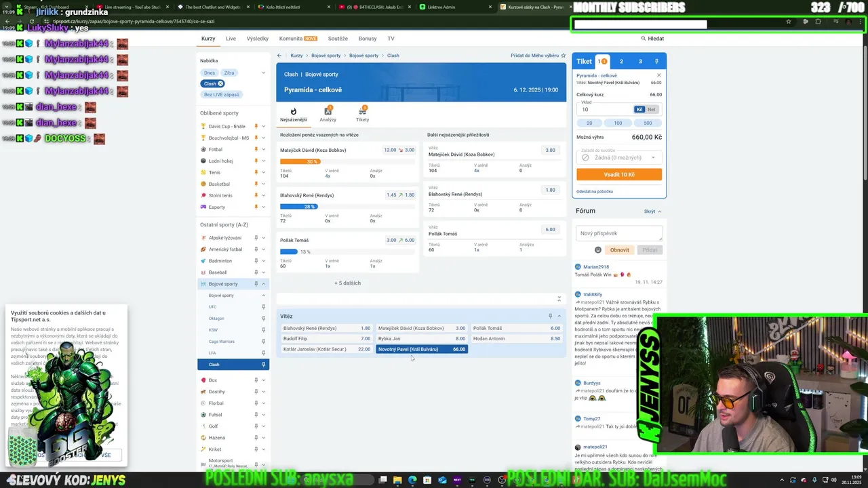Image resolution: width=868 pixels, height=488 pixels.
Task: Select Kč currency toggle in stake
Action: 639,109
